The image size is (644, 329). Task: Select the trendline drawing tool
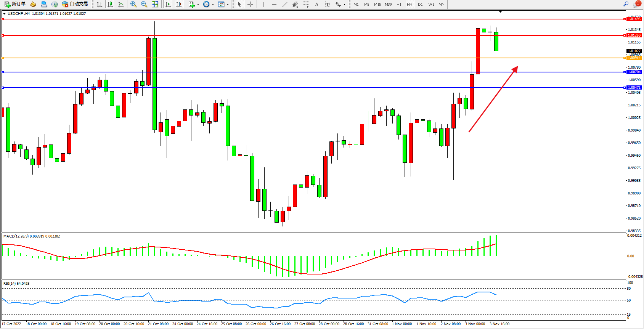[284, 4]
